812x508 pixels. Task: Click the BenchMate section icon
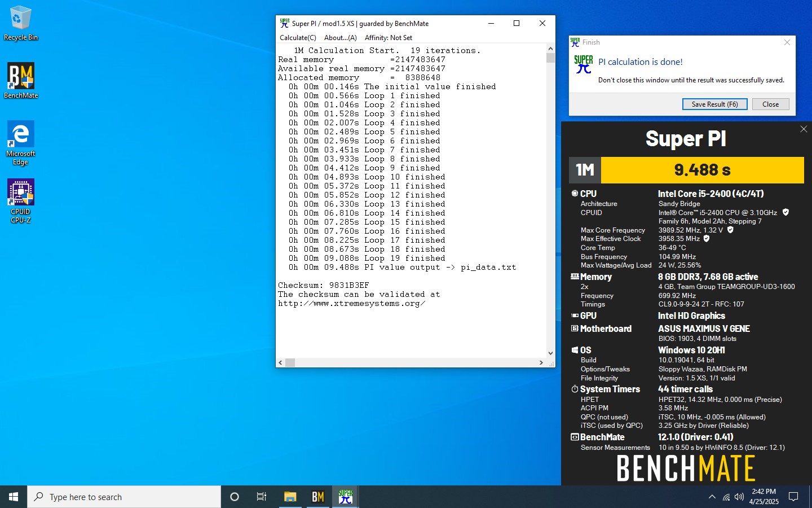click(x=575, y=437)
